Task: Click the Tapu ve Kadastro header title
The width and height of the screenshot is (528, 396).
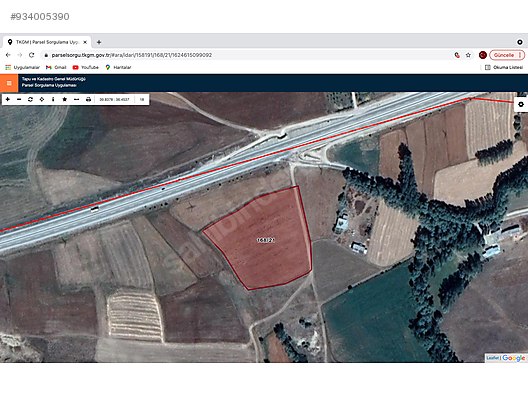Action: coord(54,79)
